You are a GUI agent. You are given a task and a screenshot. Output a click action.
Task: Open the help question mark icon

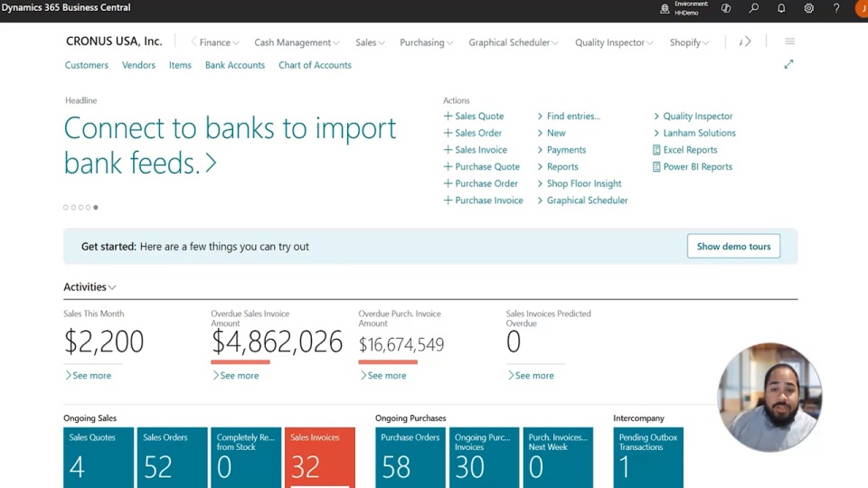(836, 8)
